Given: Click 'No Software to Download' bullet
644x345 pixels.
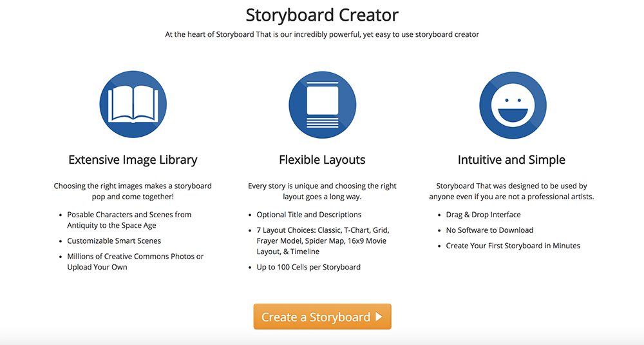Looking at the screenshot, I should (489, 230).
